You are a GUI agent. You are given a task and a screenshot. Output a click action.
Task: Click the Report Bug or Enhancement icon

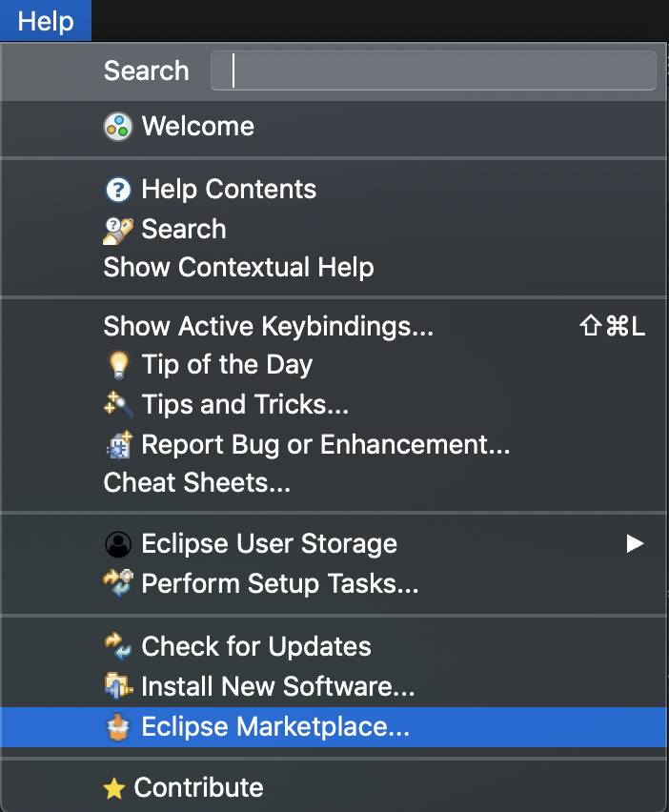click(x=117, y=445)
